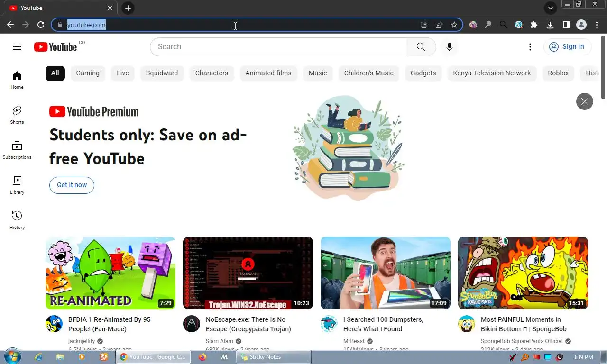This screenshot has height=364, width=607.
Task: Open the Extensions puzzle icon
Action: click(534, 25)
